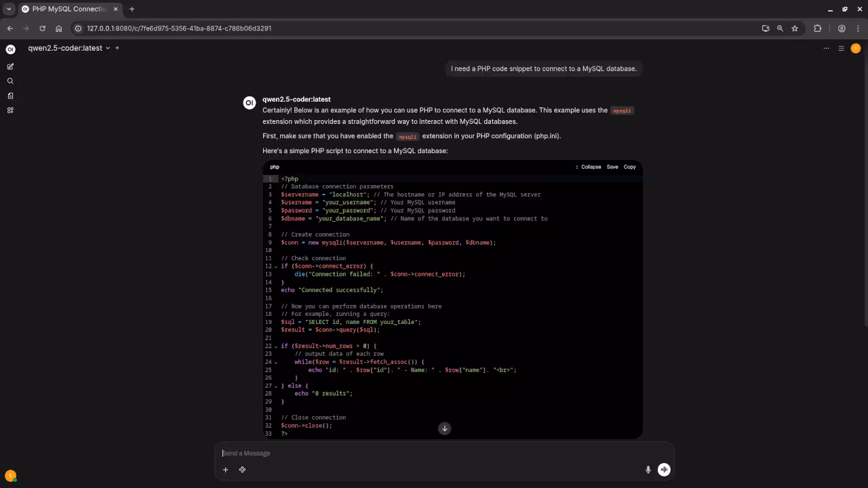Open the tools icon next to the attach button
This screenshot has width=868, height=488.
click(242, 469)
